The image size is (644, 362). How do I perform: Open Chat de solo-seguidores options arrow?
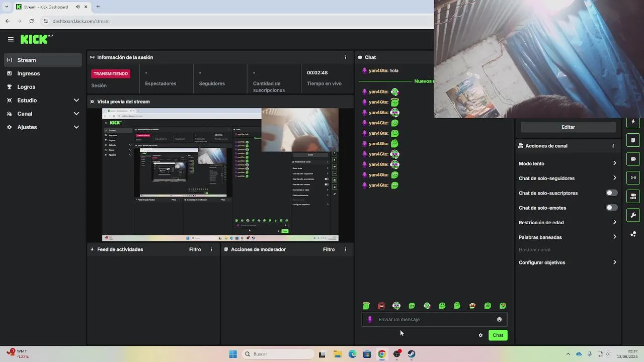click(x=615, y=178)
